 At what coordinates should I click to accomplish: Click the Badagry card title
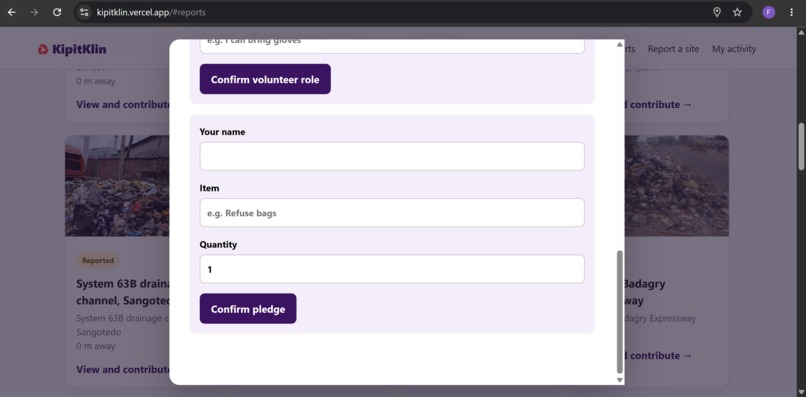point(645,292)
